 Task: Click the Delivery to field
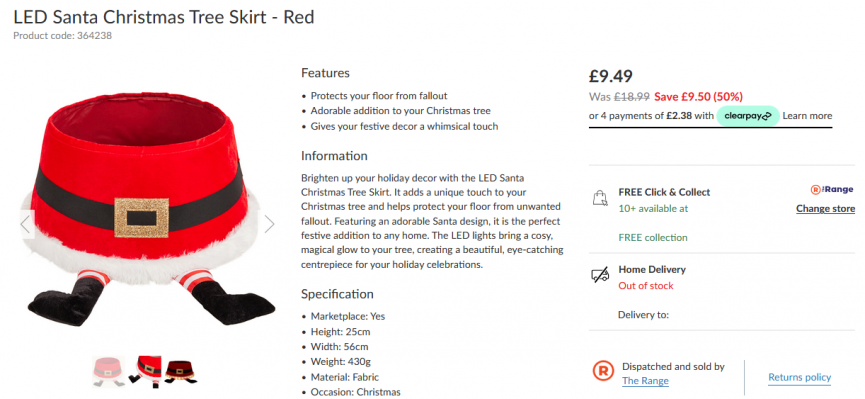coord(643,315)
